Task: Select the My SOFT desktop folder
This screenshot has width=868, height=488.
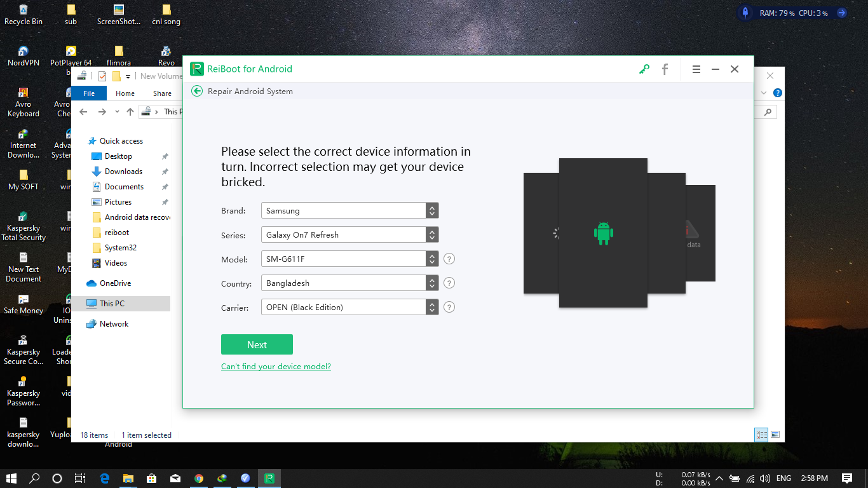Action: click(x=24, y=180)
